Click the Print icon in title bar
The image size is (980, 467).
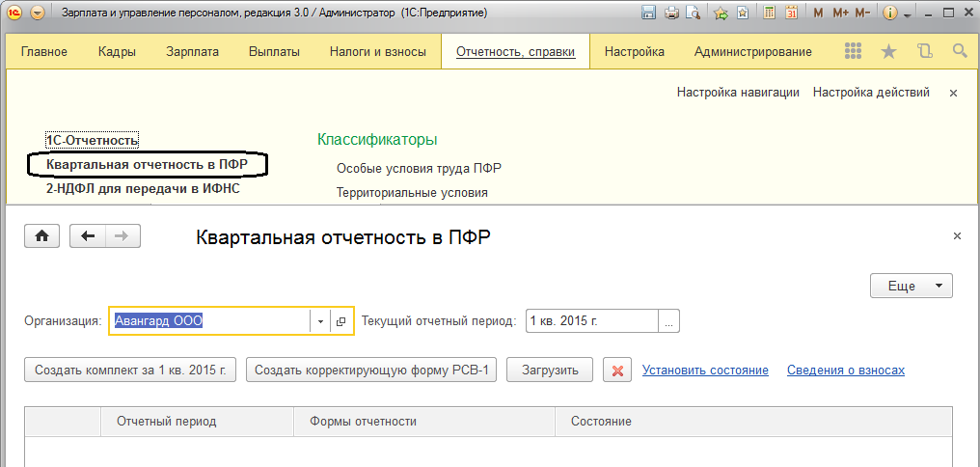[x=671, y=13]
